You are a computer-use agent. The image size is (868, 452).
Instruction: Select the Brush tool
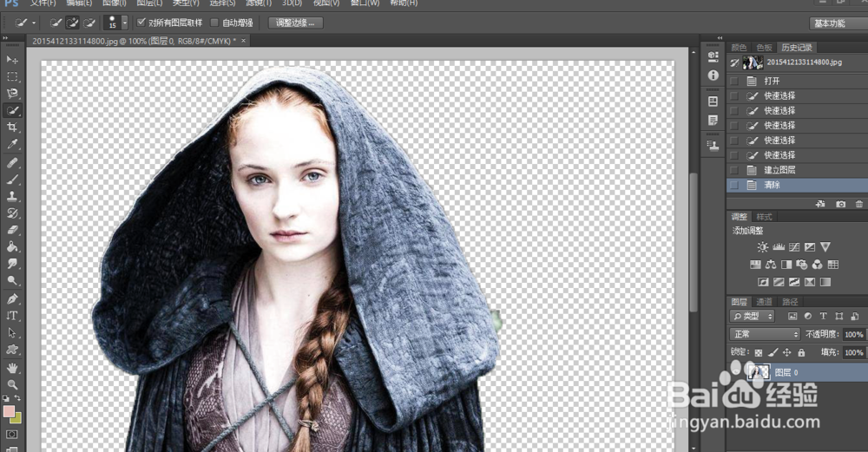(12, 180)
